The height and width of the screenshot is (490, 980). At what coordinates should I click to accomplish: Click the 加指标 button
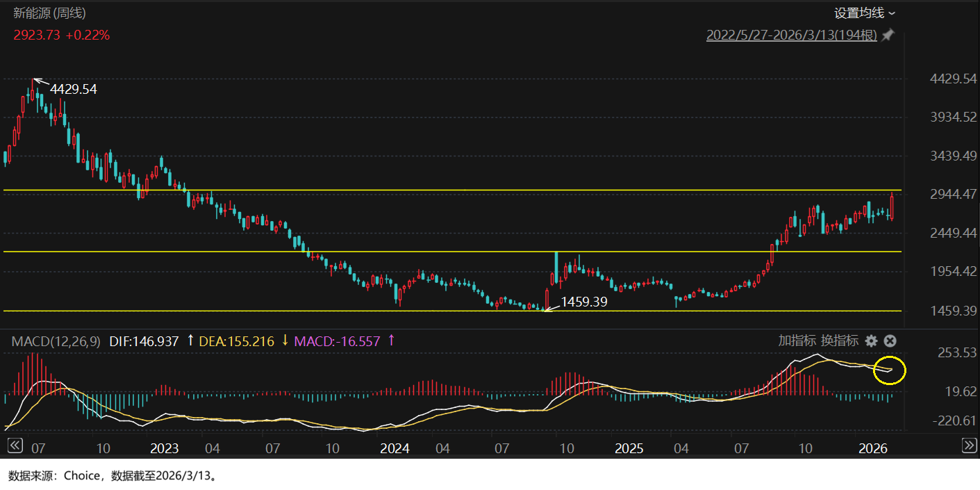pyautogui.click(x=797, y=341)
